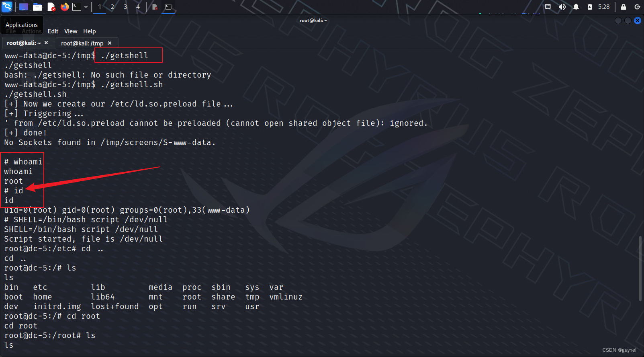
Task: Minimize the terminal window
Action: click(618, 21)
